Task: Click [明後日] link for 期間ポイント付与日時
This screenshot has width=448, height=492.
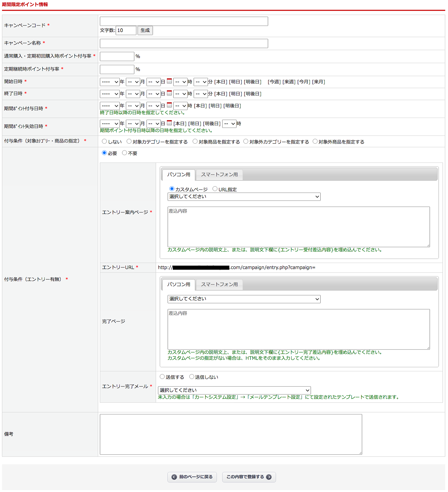Action: tap(232, 106)
